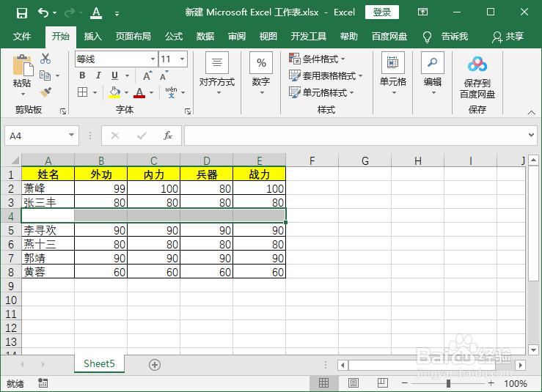Switch to the 审阅 Review tab

[237, 36]
